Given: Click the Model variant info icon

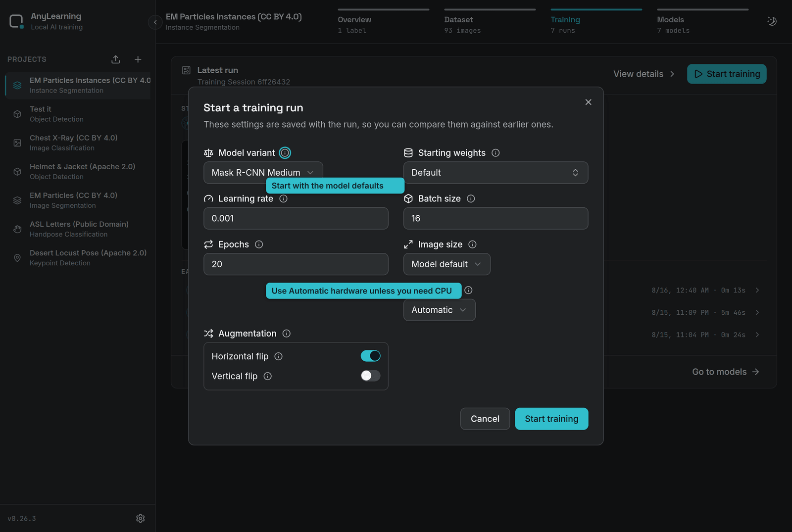Looking at the screenshot, I should pos(285,153).
